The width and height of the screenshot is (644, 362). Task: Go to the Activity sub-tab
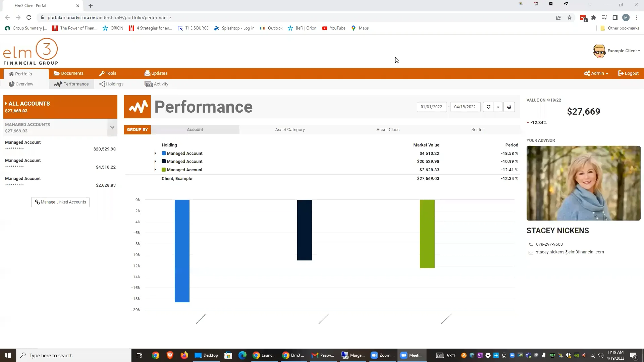pos(156,84)
